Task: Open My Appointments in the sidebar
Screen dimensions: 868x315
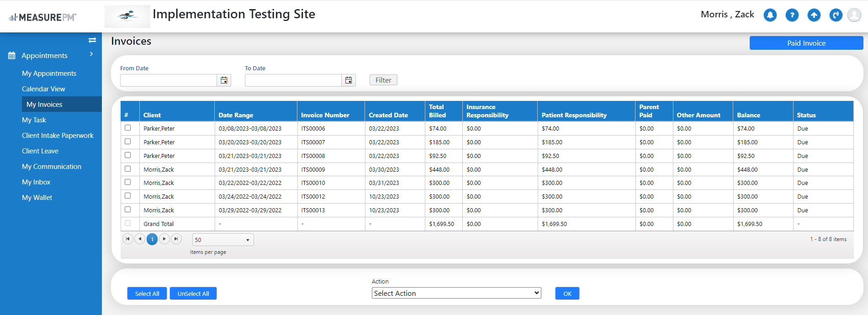Action: click(x=49, y=73)
